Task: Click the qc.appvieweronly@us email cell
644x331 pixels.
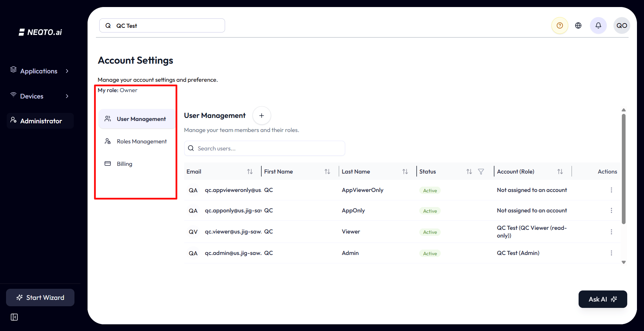Action: (233, 190)
